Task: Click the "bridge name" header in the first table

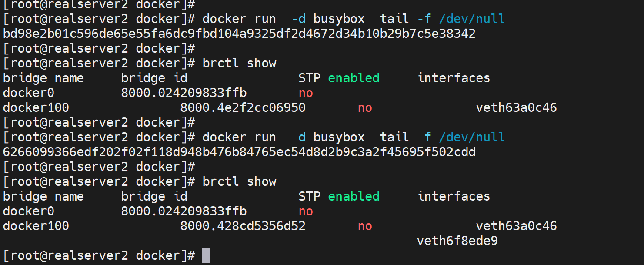Action: tap(43, 78)
